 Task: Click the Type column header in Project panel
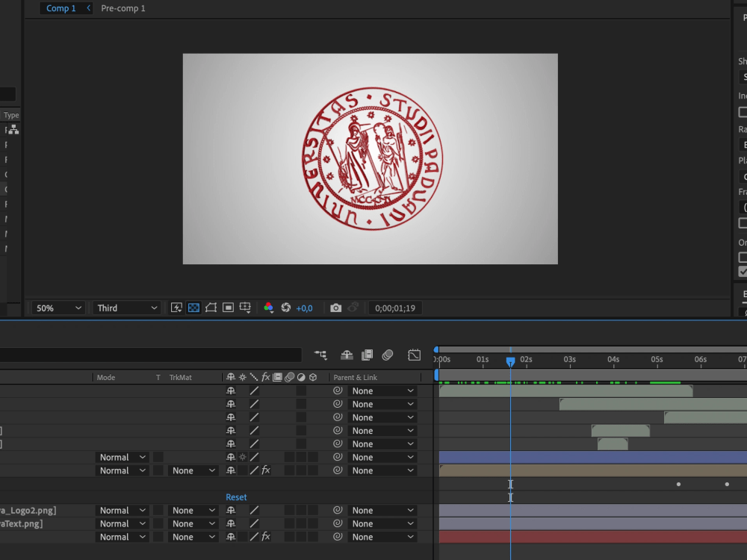(x=11, y=115)
